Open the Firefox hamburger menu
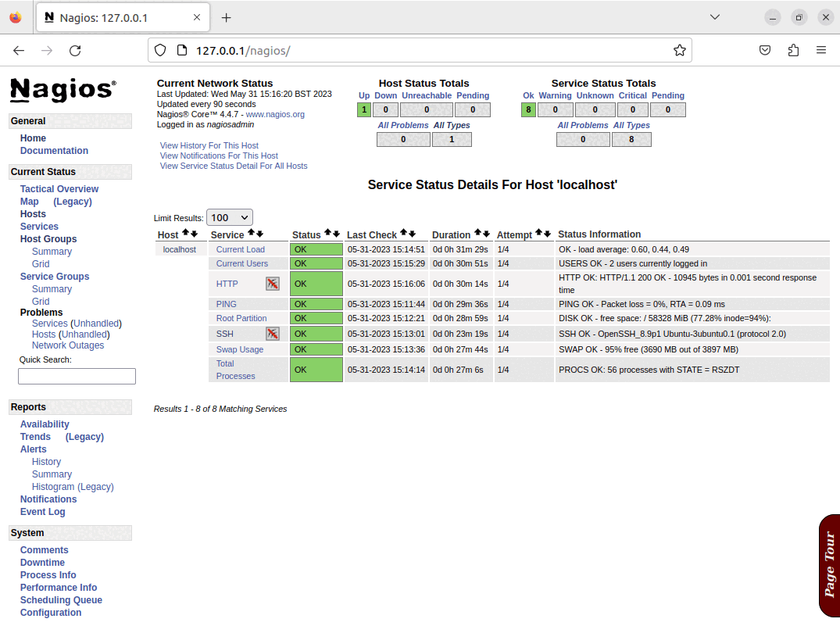The image size is (840, 633). (x=822, y=49)
